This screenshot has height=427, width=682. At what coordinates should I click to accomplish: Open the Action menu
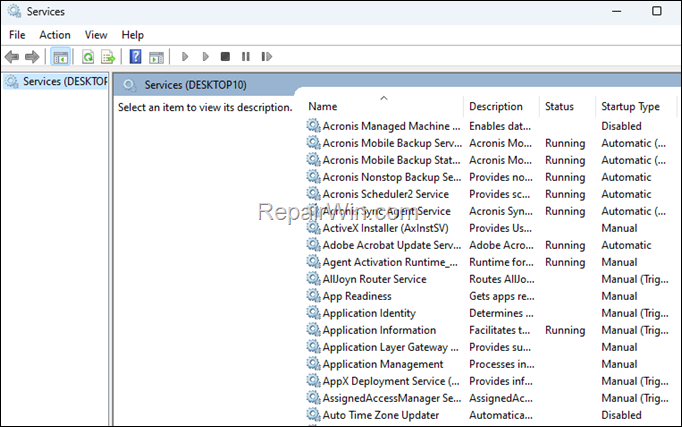tap(55, 35)
